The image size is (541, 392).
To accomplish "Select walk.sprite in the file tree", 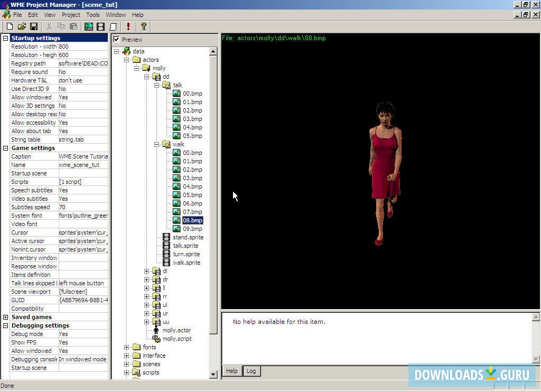I will click(186, 263).
